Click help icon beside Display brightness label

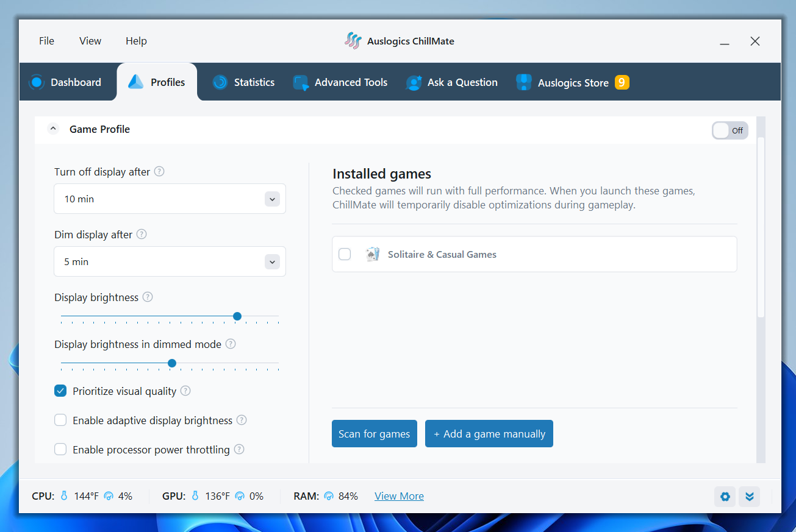148,297
